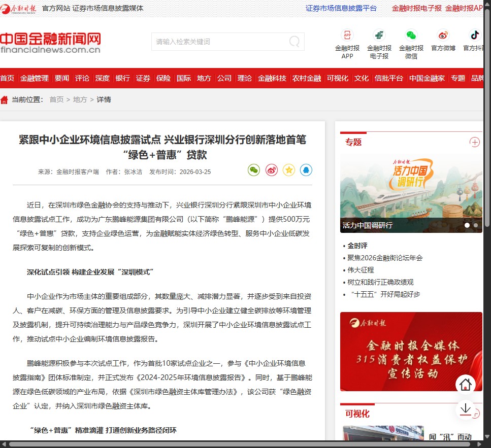
Task: Share article via yellow star Qzone icon
Action: (289, 170)
